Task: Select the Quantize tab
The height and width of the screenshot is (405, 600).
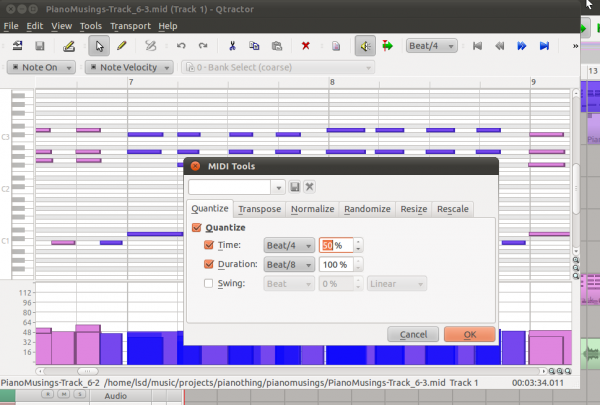Action: pyautogui.click(x=210, y=209)
